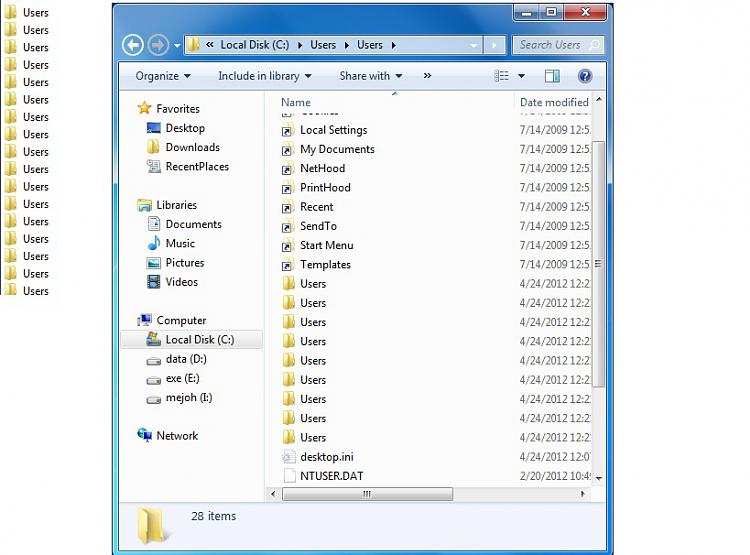
Task: Open RecentPlaces in Favorites
Action: [197, 166]
